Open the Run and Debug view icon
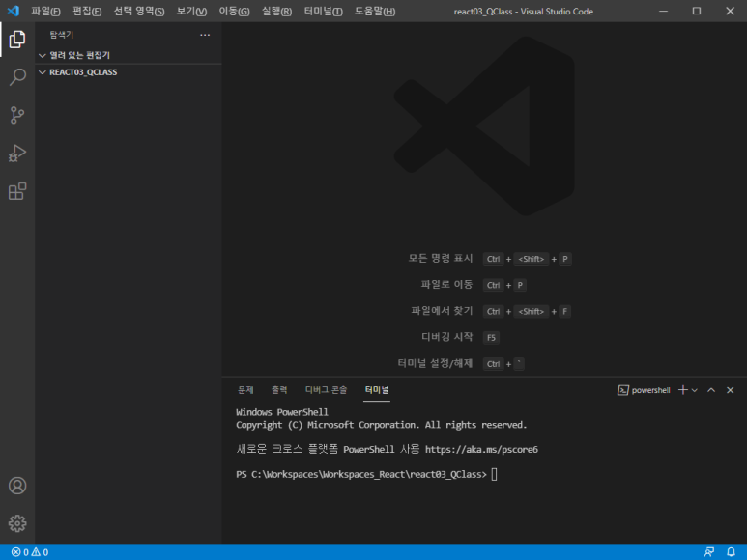Screen dimensions: 747x560 point(17,154)
